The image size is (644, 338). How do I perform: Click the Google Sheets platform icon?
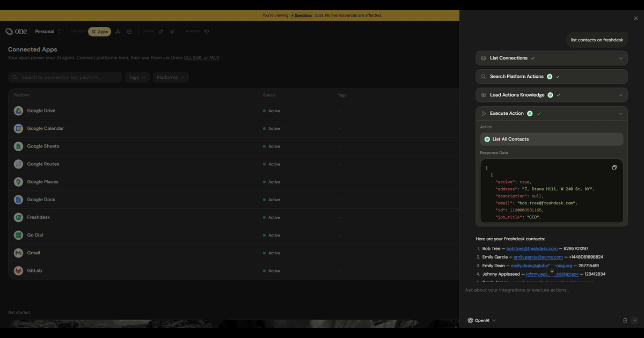18,146
